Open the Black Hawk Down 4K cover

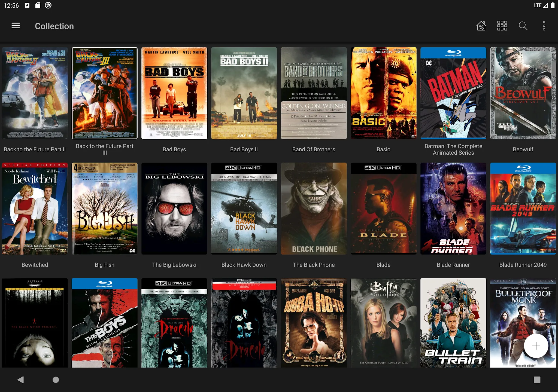coord(244,209)
